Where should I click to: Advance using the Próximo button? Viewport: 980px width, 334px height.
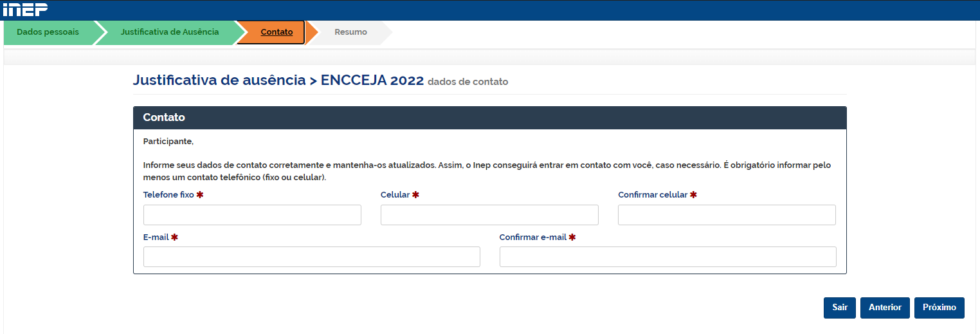tap(939, 308)
